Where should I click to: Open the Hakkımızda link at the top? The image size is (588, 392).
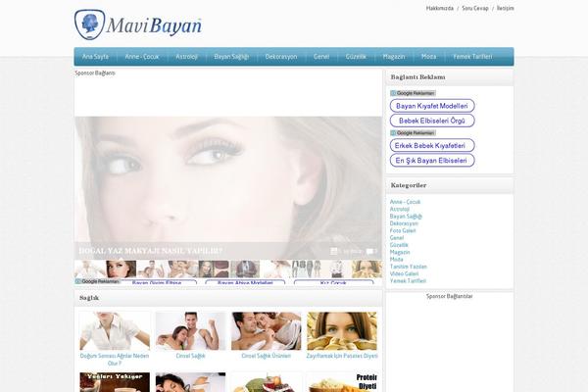coord(440,8)
